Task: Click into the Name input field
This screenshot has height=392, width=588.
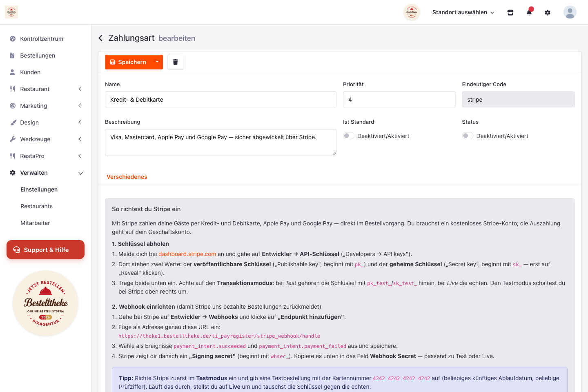Action: (x=220, y=100)
